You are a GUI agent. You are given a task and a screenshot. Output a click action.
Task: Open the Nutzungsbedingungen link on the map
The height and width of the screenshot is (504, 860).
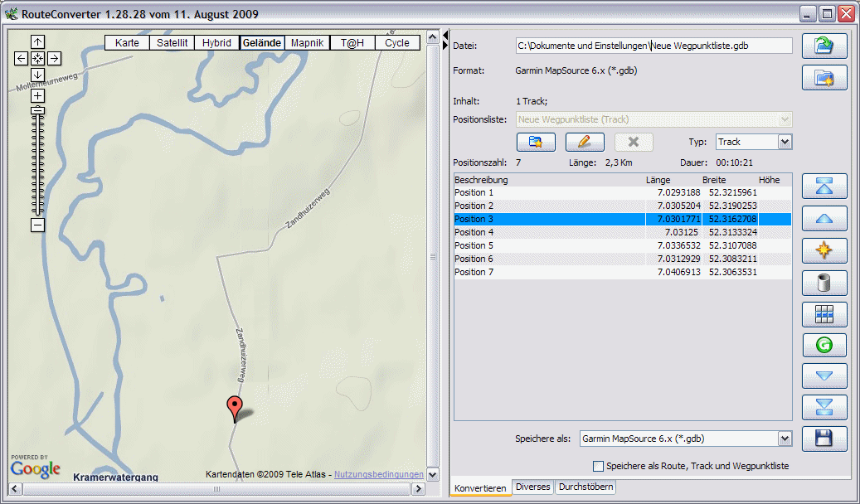pyautogui.click(x=378, y=475)
